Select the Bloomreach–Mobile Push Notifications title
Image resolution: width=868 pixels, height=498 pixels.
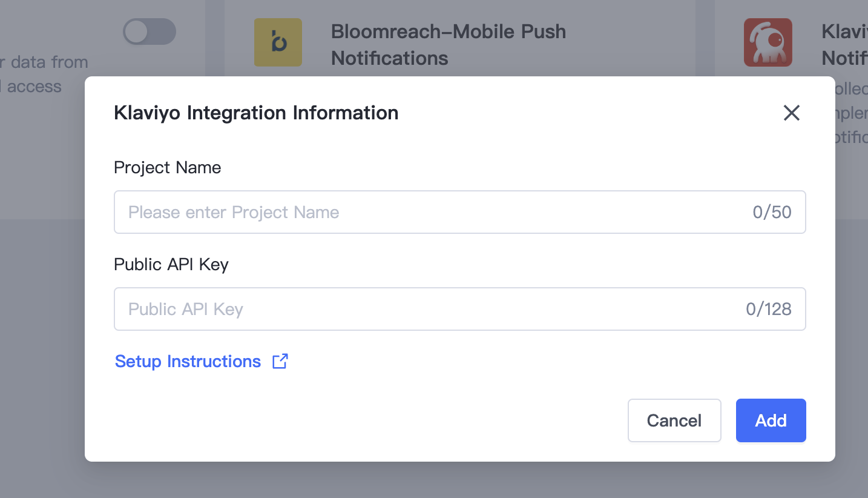(449, 45)
